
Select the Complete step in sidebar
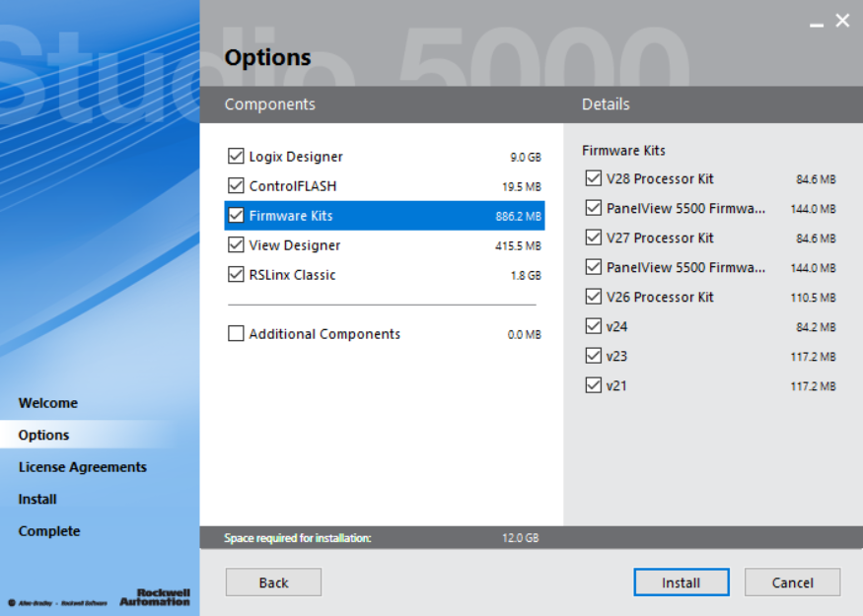[49, 531]
